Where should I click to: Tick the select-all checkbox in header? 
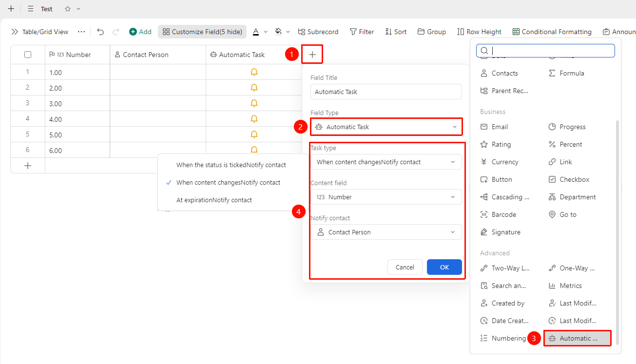pos(28,55)
